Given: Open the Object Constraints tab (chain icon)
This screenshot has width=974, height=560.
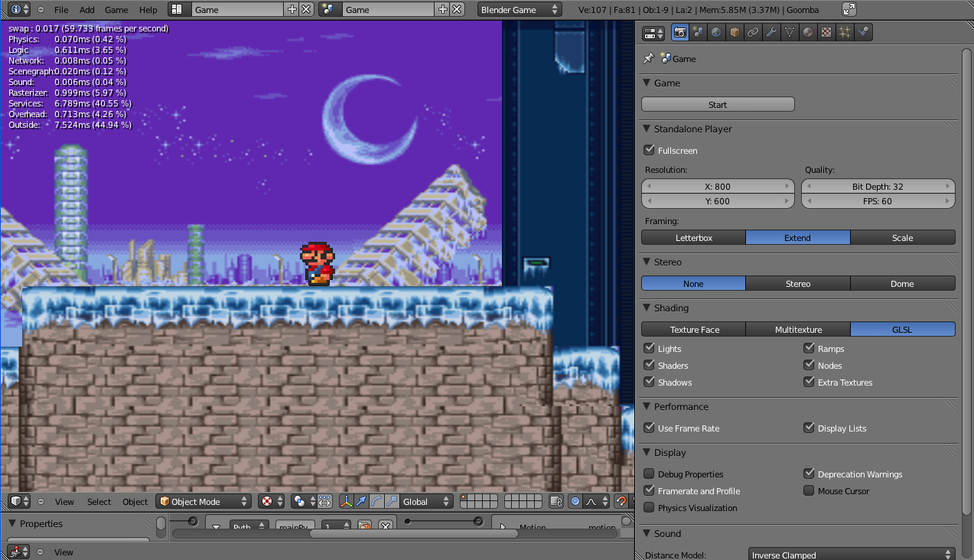Looking at the screenshot, I should click(x=753, y=32).
